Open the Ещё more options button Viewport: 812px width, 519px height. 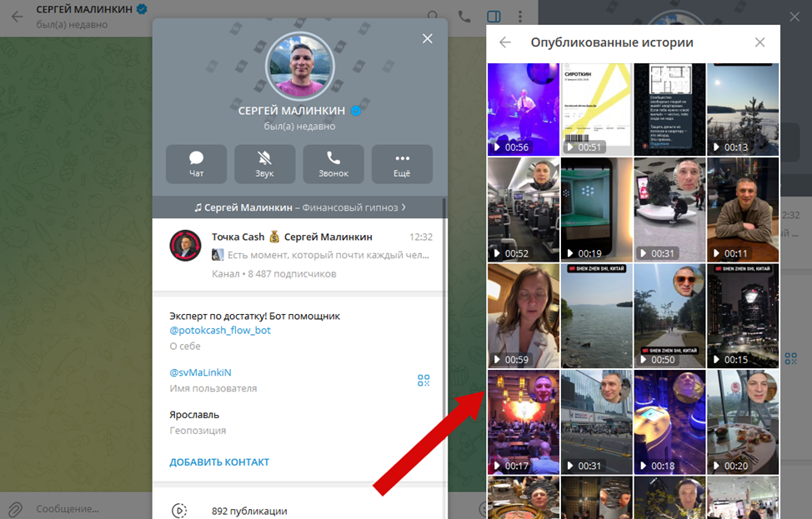pos(402,164)
